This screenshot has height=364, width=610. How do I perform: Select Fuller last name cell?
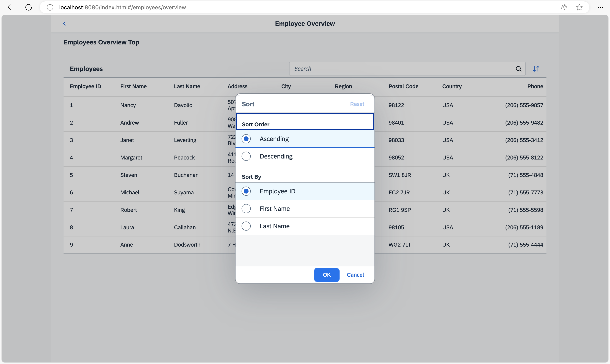point(181,123)
